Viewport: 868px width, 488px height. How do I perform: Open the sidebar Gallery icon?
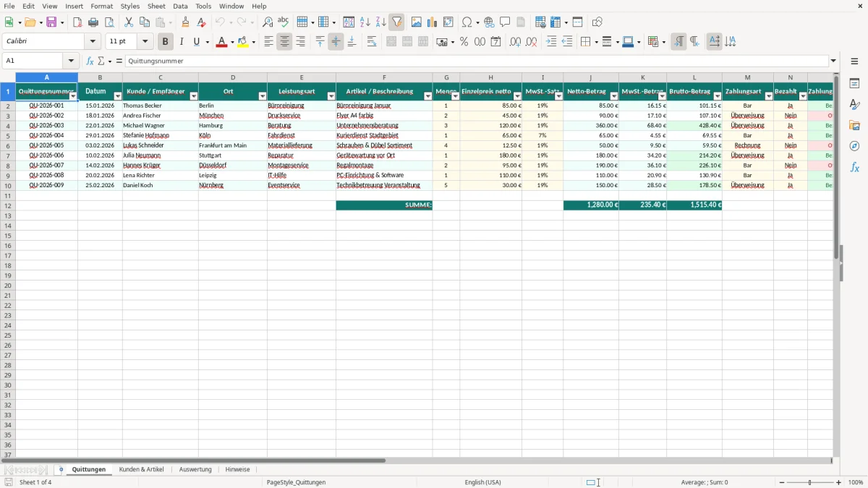coord(854,126)
